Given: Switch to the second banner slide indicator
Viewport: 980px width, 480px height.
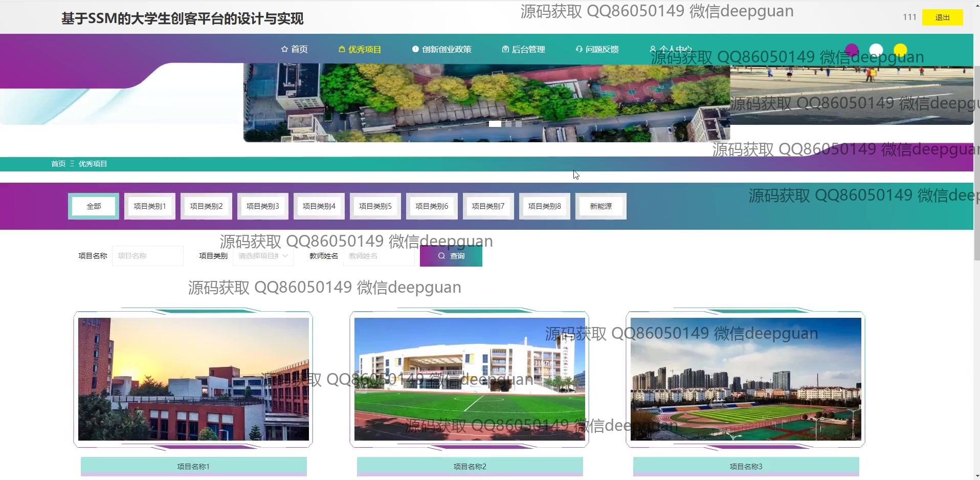Looking at the screenshot, I should pos(508,124).
